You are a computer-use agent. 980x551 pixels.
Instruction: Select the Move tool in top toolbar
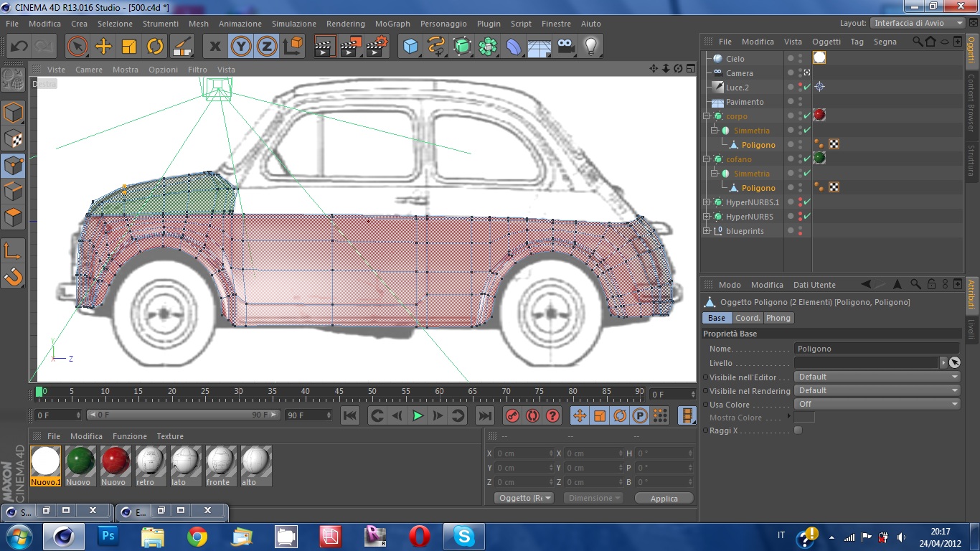pyautogui.click(x=103, y=47)
